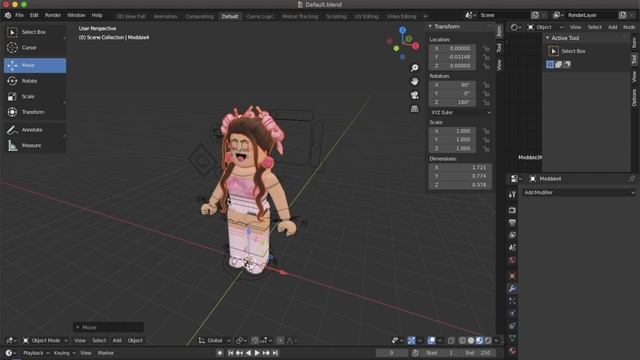Open the Particles properties tab icon
Image resolution: width=640 pixels, height=360 pixels.
pos(512,301)
